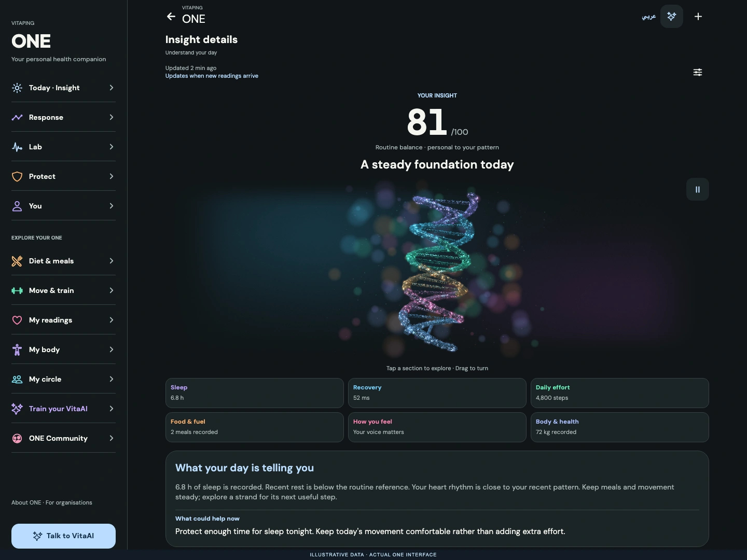Open the Daily effort 4,800 steps card

coord(619,393)
